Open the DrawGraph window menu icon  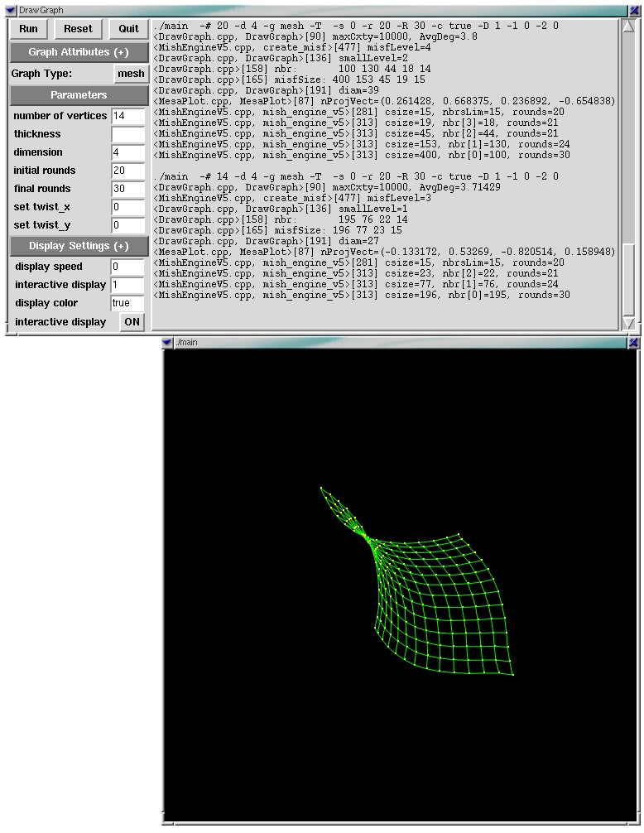coord(10,10)
